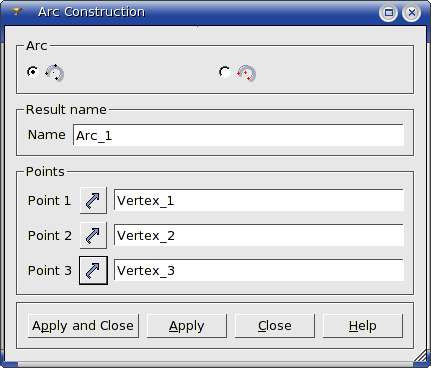Select the three-point arc radio button
The width and height of the screenshot is (431, 368).
point(33,72)
